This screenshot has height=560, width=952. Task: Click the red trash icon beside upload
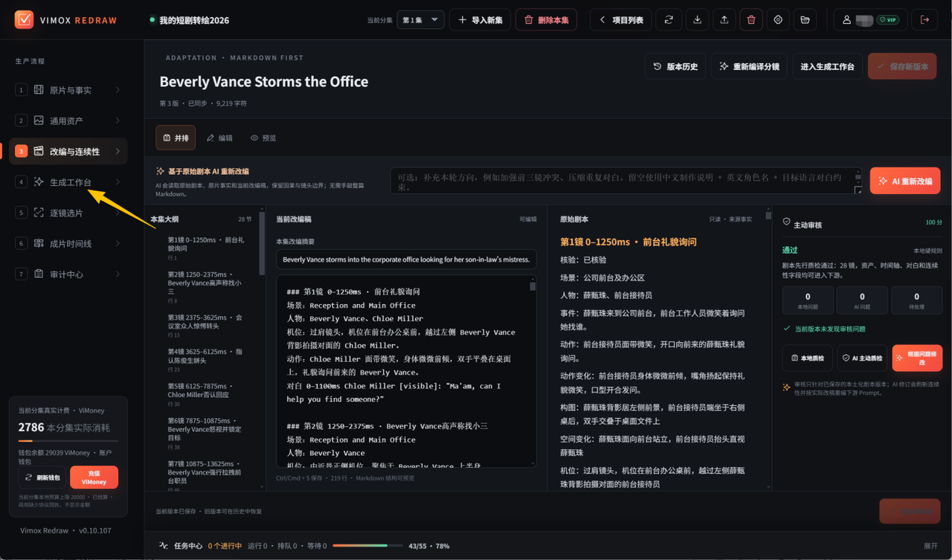[751, 20]
